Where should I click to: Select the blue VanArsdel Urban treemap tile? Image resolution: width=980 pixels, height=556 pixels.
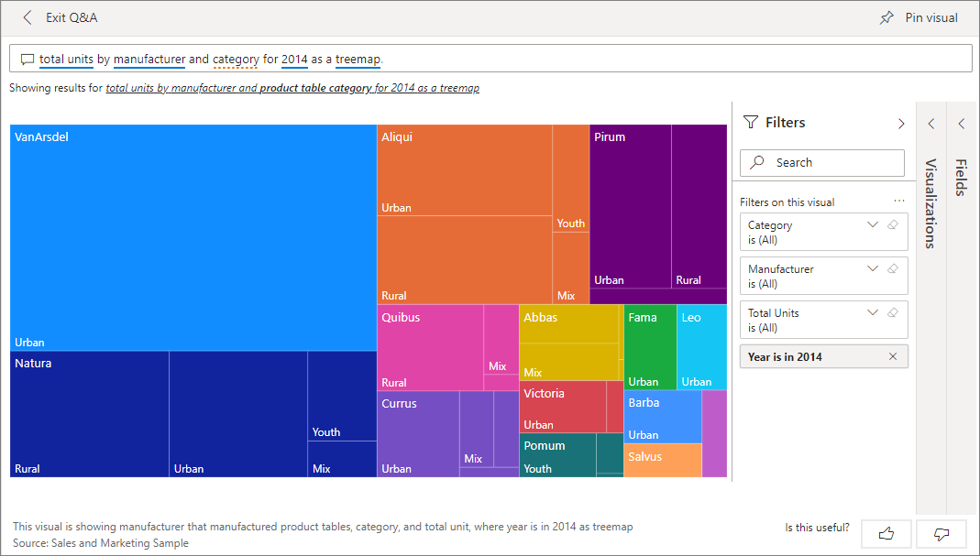[x=193, y=238]
